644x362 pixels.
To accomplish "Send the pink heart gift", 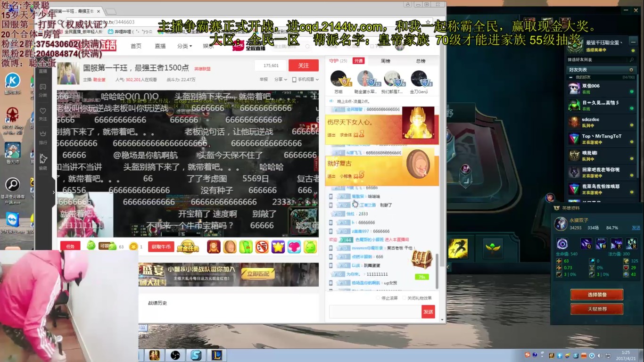I will tap(294, 247).
